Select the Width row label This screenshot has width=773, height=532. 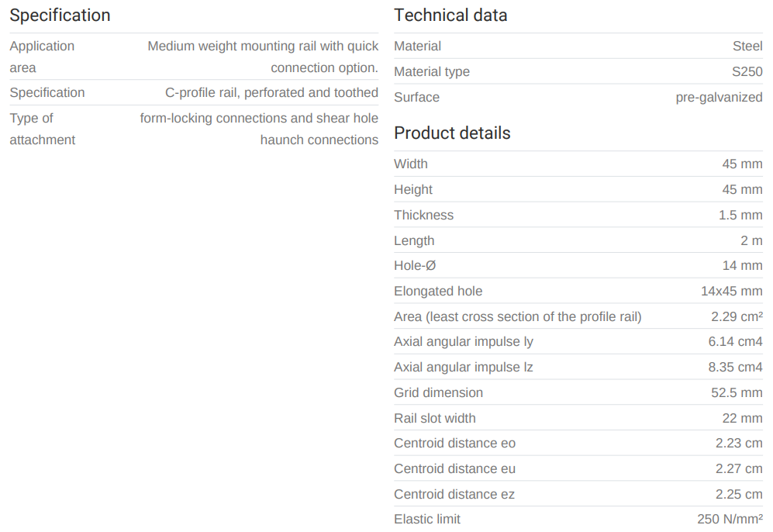coord(410,164)
